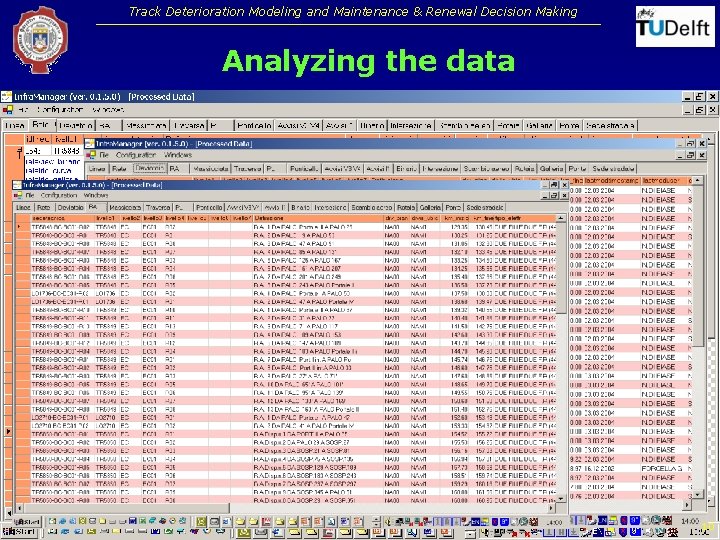This screenshot has height=540, width=720.
Task: Open the Intersezione tab in the back window
Action: tap(411, 125)
